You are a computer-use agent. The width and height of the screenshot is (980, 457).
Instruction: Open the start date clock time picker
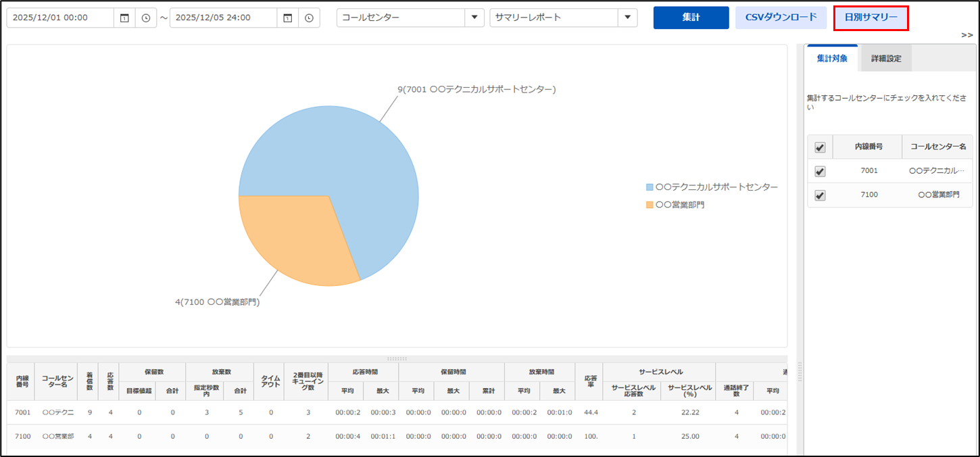(146, 18)
